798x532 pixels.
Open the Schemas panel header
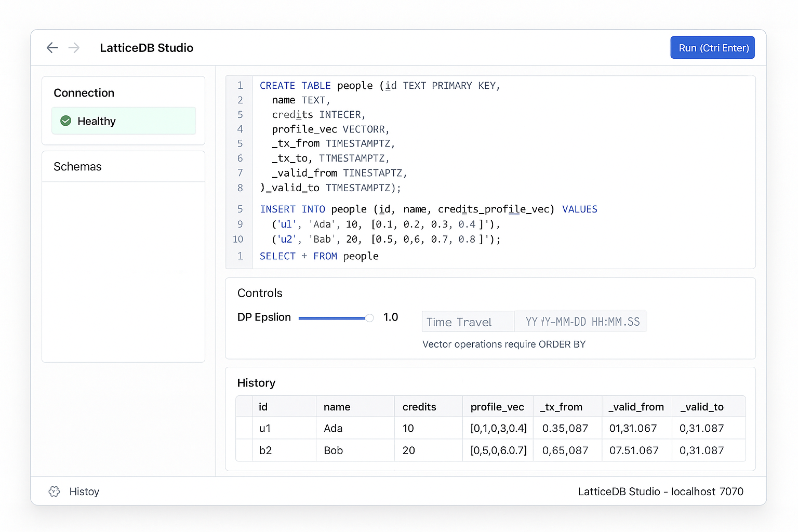(x=124, y=167)
